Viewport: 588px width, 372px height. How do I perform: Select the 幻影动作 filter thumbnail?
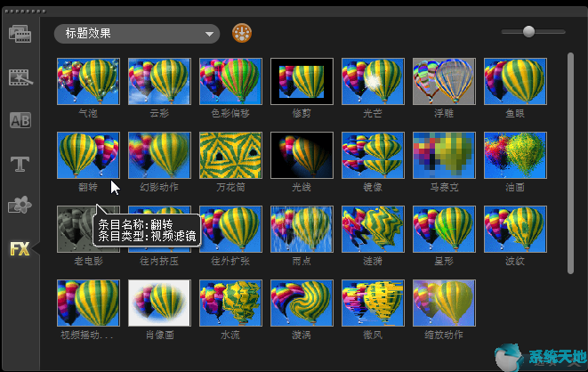click(160, 155)
